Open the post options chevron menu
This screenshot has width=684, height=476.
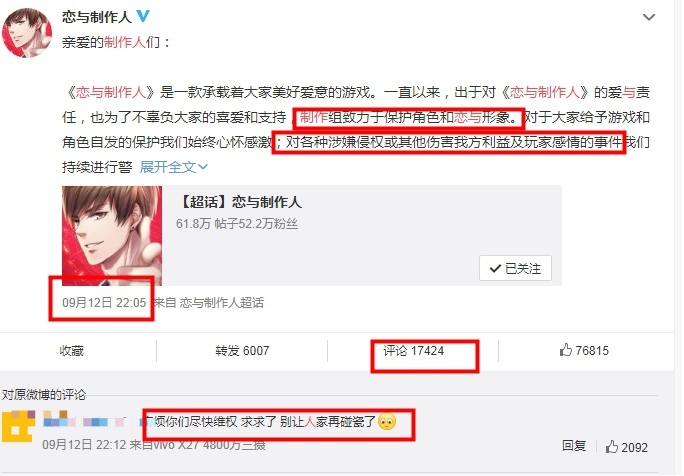coord(649,17)
